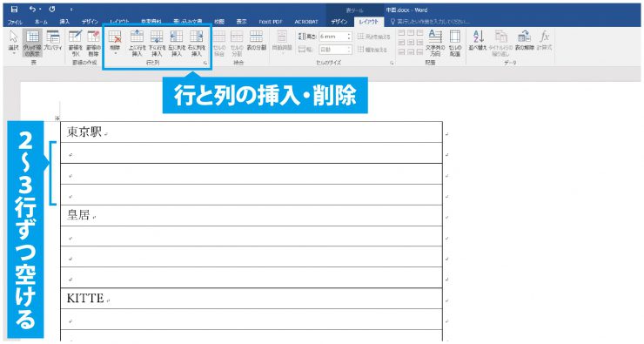Click 幅を揃える (Distribute Columns)
This screenshot has height=344, width=644.
click(372, 50)
